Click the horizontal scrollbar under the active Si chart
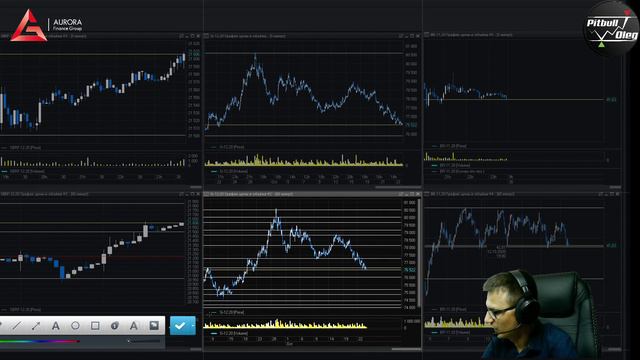The width and height of the screenshot is (640, 360). [x=406, y=349]
